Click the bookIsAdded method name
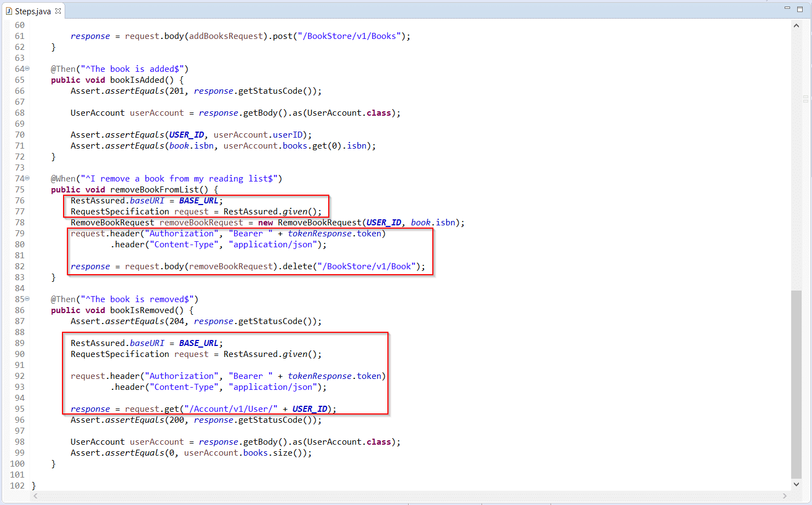Viewport: 812px width, 505px height. click(137, 80)
